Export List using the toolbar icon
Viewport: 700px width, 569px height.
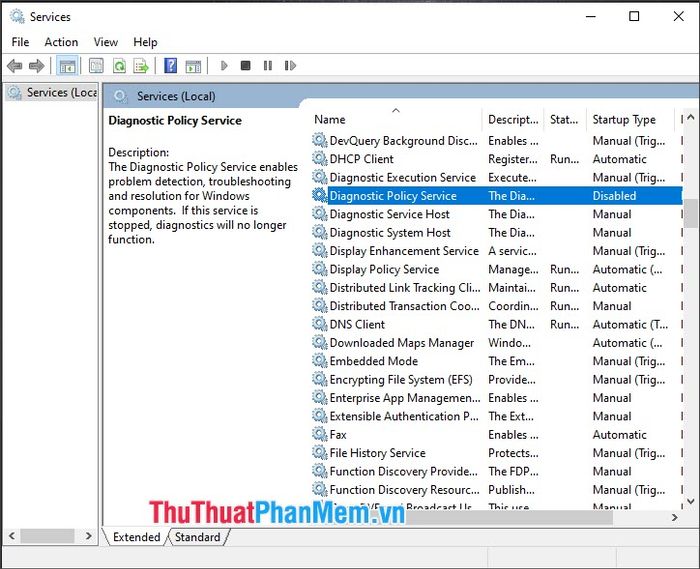point(141,66)
